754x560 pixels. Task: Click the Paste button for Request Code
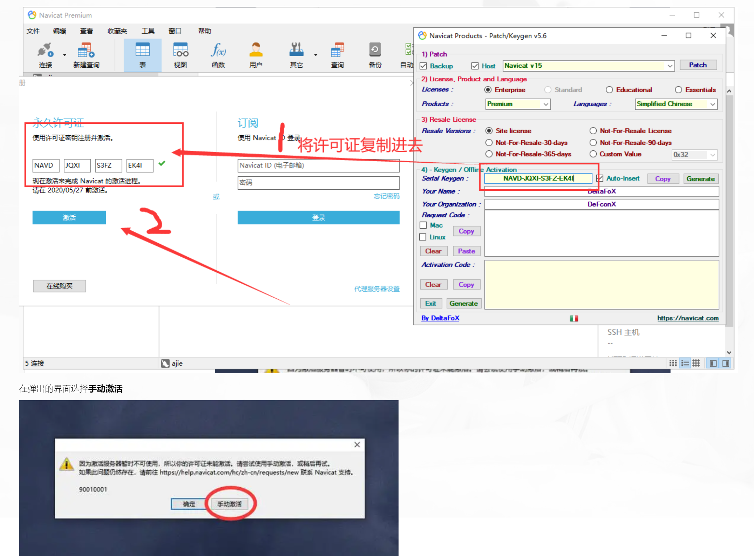pyautogui.click(x=466, y=251)
